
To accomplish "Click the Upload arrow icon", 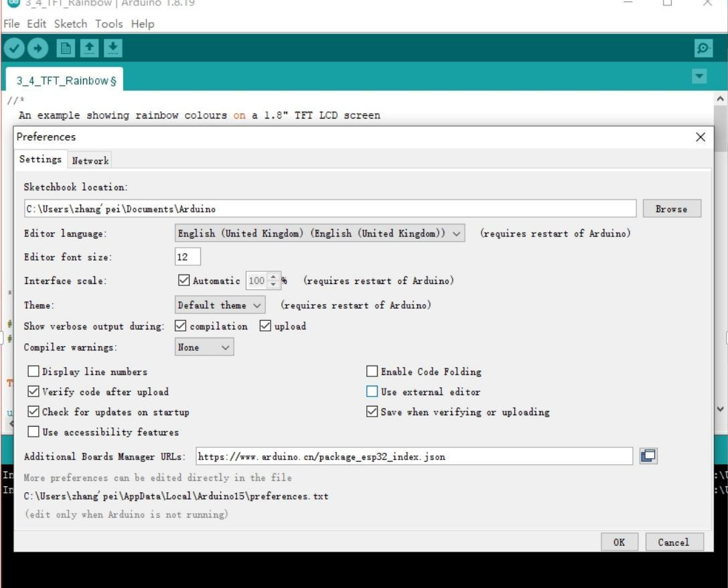I will [38, 48].
